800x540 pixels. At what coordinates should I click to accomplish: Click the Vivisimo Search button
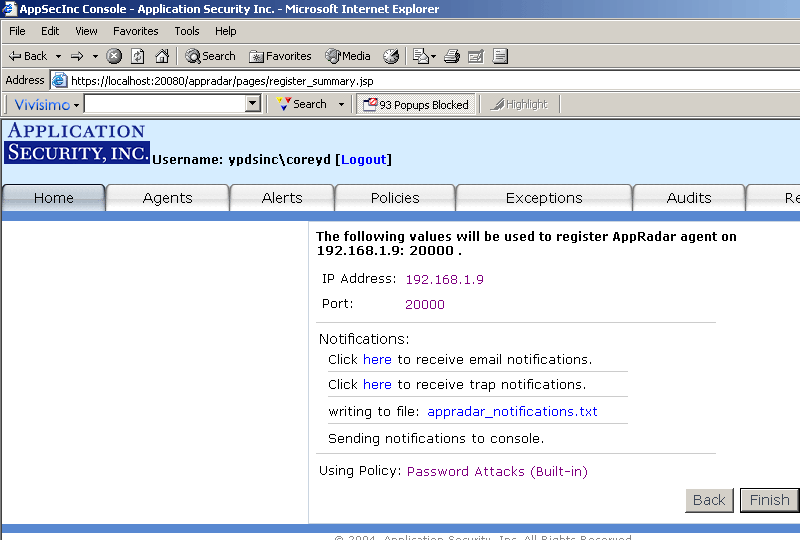(x=302, y=104)
